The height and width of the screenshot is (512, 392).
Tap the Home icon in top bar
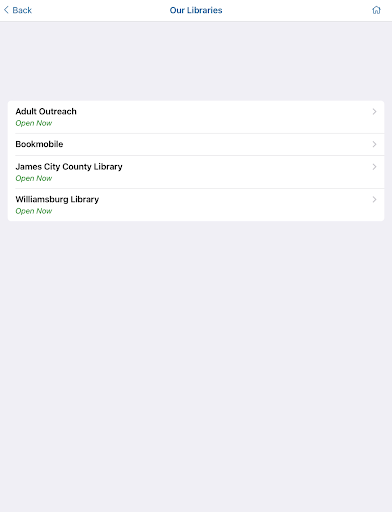(x=376, y=10)
